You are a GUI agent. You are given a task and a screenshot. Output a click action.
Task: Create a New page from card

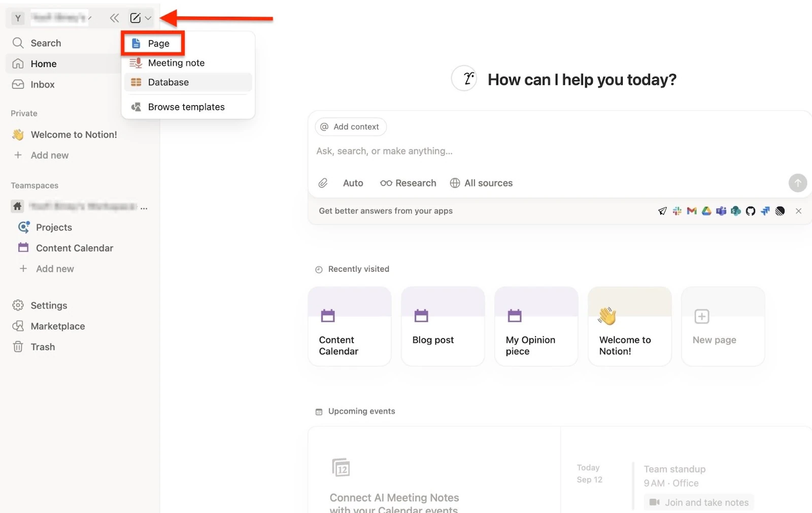pyautogui.click(x=723, y=327)
